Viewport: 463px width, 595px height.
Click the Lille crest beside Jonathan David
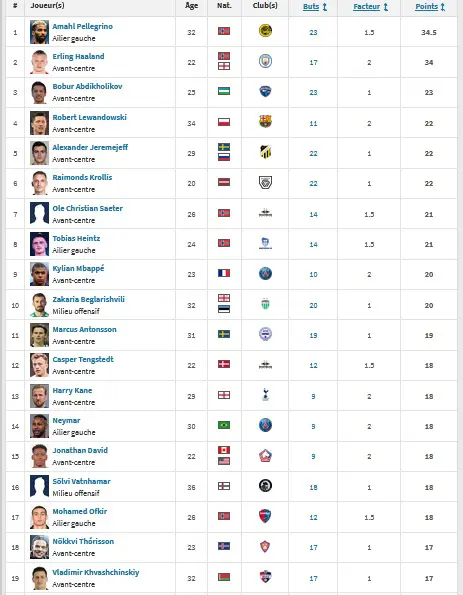point(265,455)
